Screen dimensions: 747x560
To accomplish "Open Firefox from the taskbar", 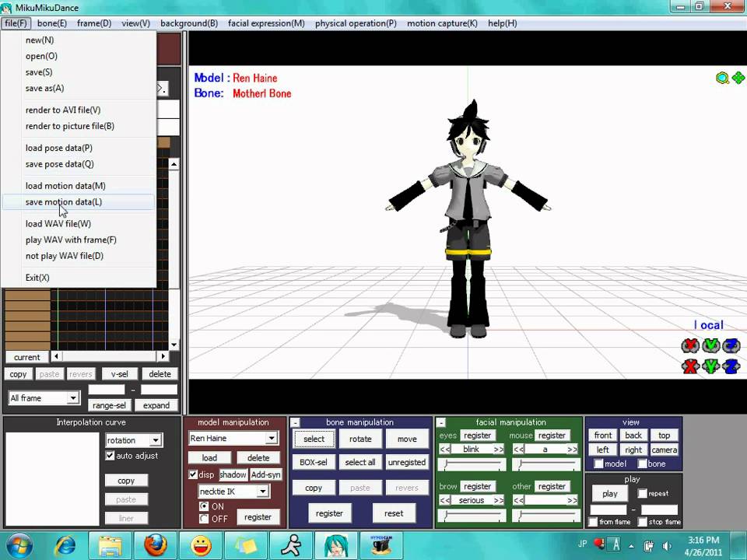I will tap(156, 546).
